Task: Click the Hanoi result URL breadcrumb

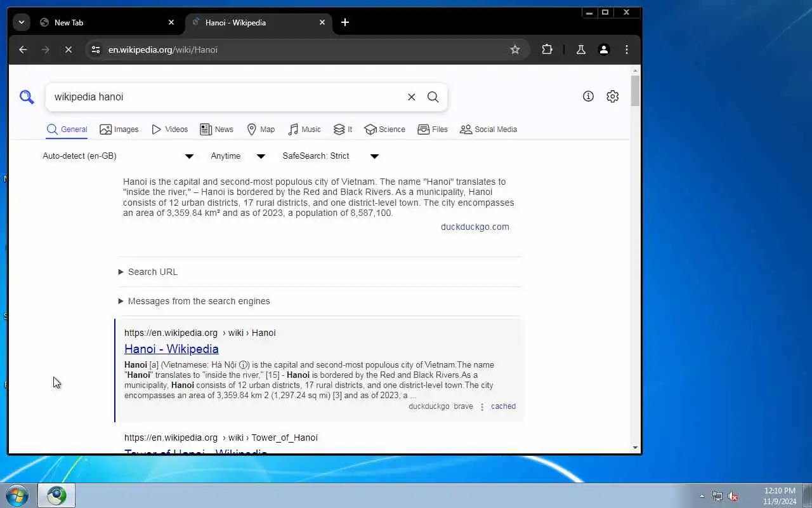Action: tap(200, 333)
